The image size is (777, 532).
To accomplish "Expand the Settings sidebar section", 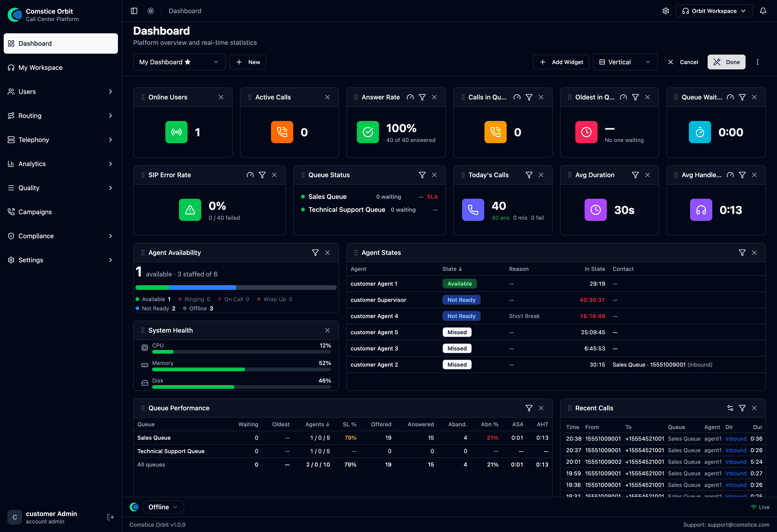I will [61, 260].
